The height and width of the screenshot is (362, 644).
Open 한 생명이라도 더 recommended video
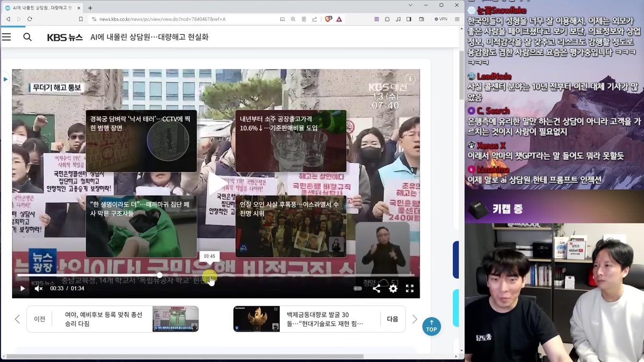(x=141, y=226)
